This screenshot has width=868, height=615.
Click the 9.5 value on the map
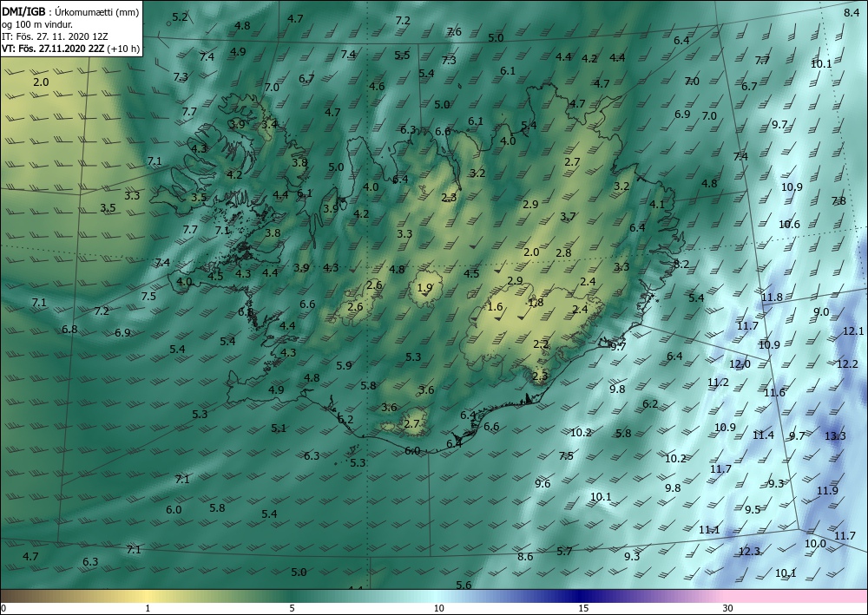(x=753, y=509)
